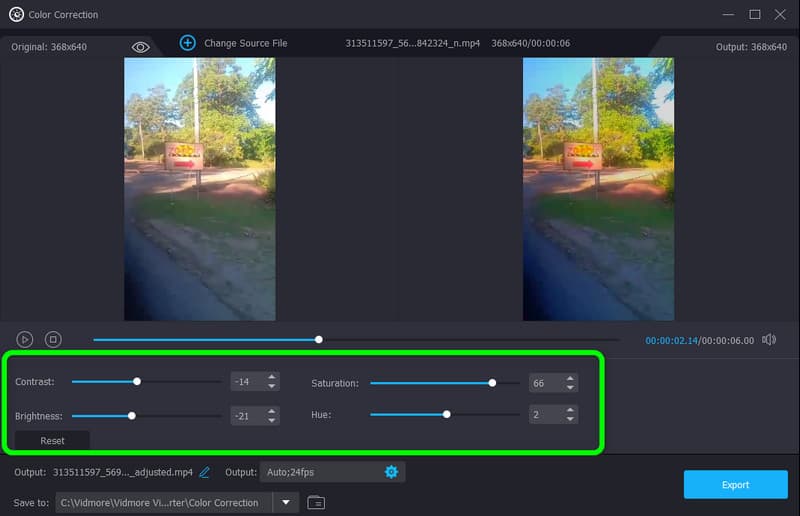Image resolution: width=800 pixels, height=516 pixels.
Task: Decrease the Hue value with down arrow
Action: point(570,419)
